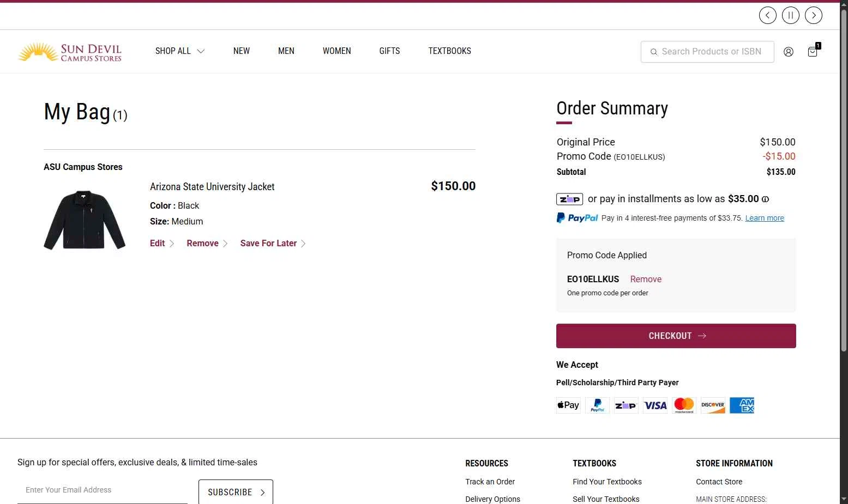Click the Subtotal amount $135.00
848x504 pixels.
781,172
